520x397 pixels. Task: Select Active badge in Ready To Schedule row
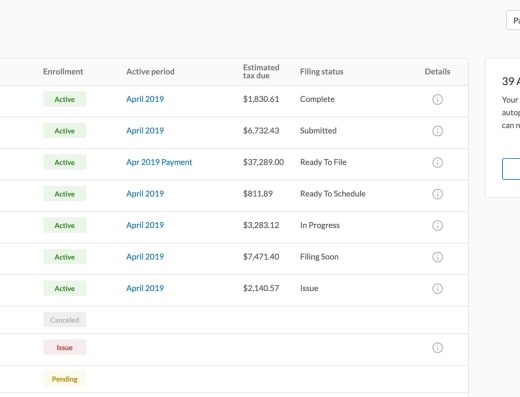coord(65,194)
